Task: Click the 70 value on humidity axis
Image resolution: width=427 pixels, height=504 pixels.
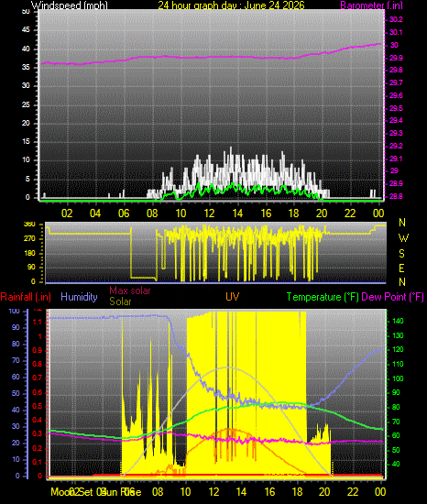Action: click(16, 360)
